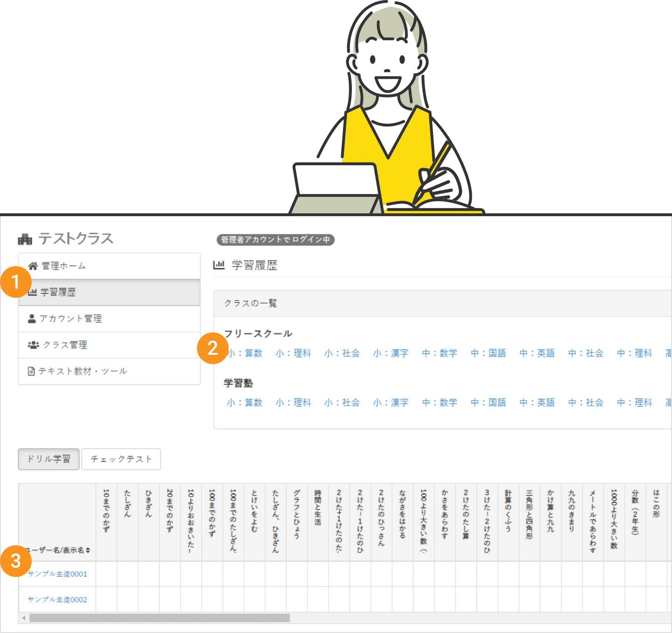Click the 管理者アカウントでログイン中 badge
The width and height of the screenshot is (672, 633).
pos(275,239)
